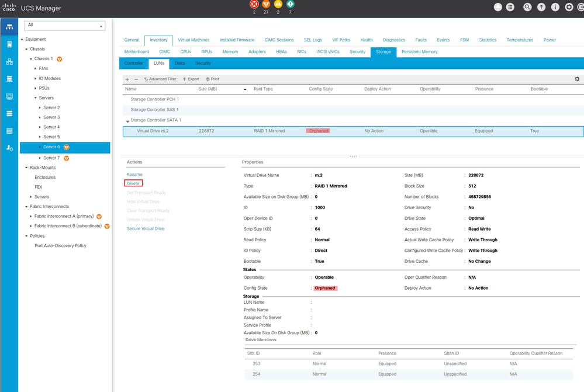Open the user profile icon

[x=498, y=7]
